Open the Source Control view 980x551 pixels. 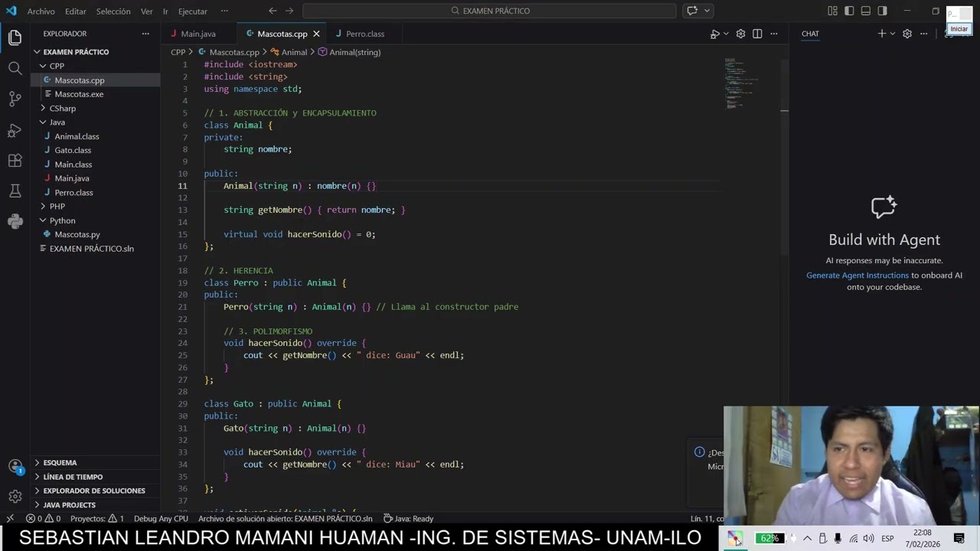pyautogui.click(x=15, y=99)
